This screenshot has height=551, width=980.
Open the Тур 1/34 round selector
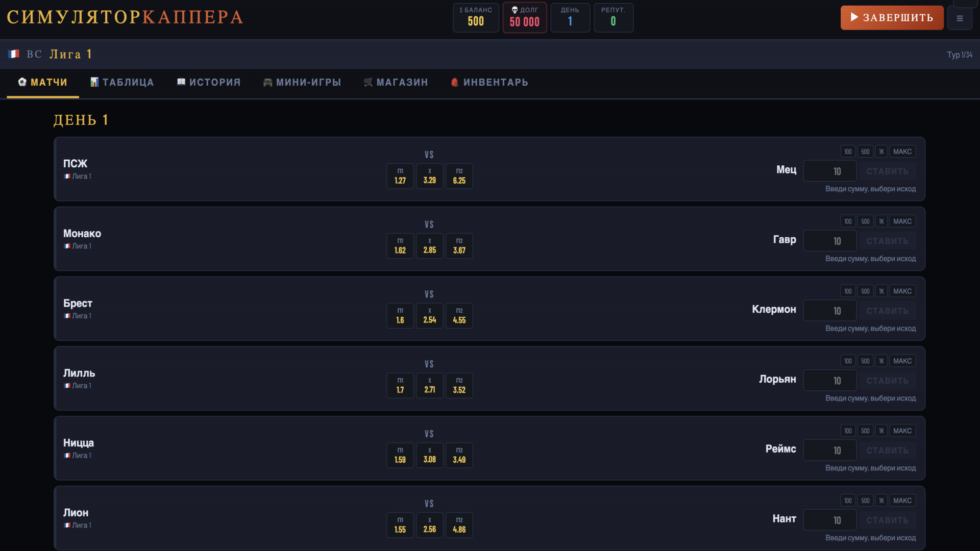click(959, 54)
